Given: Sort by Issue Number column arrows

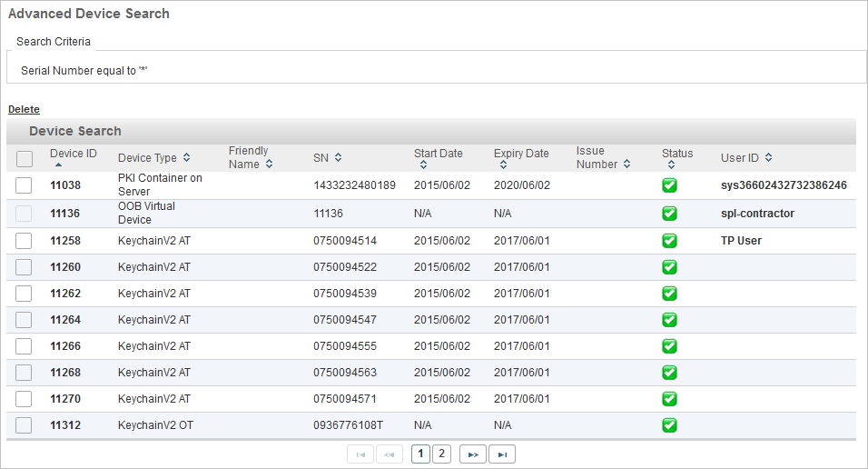Looking at the screenshot, I should point(626,165).
